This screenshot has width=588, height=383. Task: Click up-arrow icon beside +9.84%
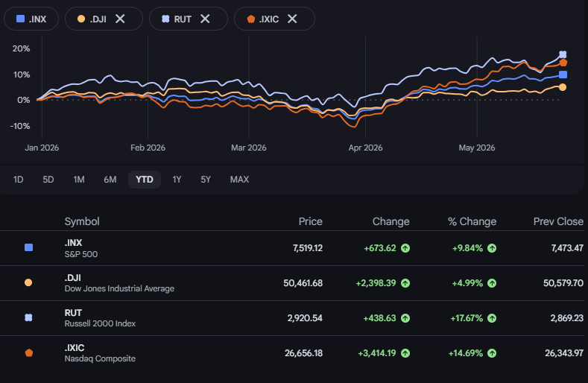pos(492,248)
